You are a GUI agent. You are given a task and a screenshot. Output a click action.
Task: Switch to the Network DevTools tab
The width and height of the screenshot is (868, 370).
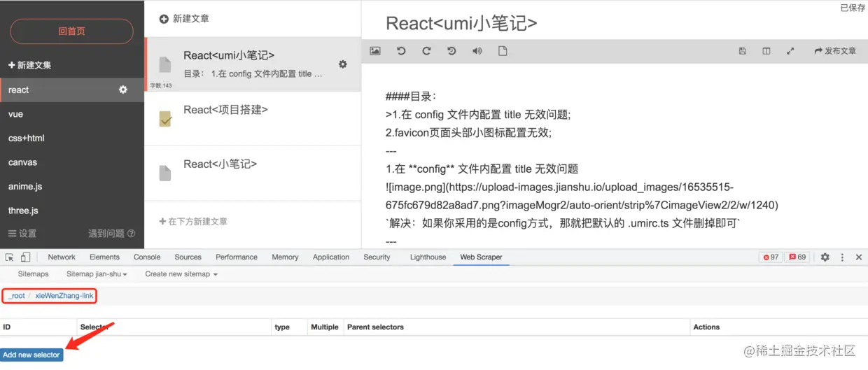coord(62,257)
